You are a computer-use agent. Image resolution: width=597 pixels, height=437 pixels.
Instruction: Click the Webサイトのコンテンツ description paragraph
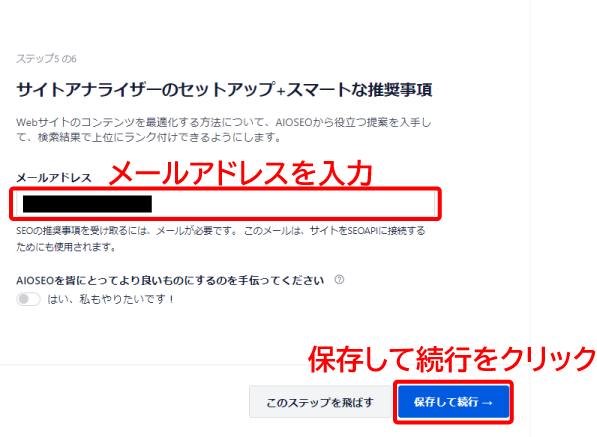click(224, 129)
